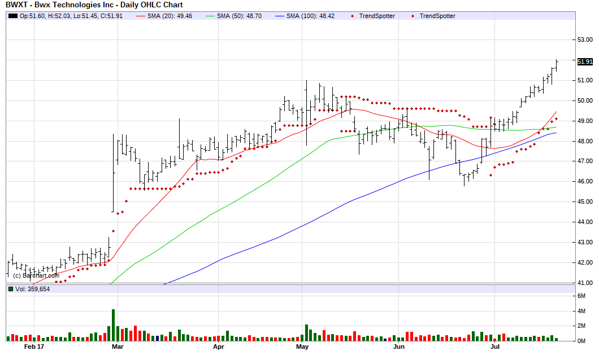Viewport: 599px width, 364px height.
Task: Click the Jun date axis label
Action: (399, 347)
